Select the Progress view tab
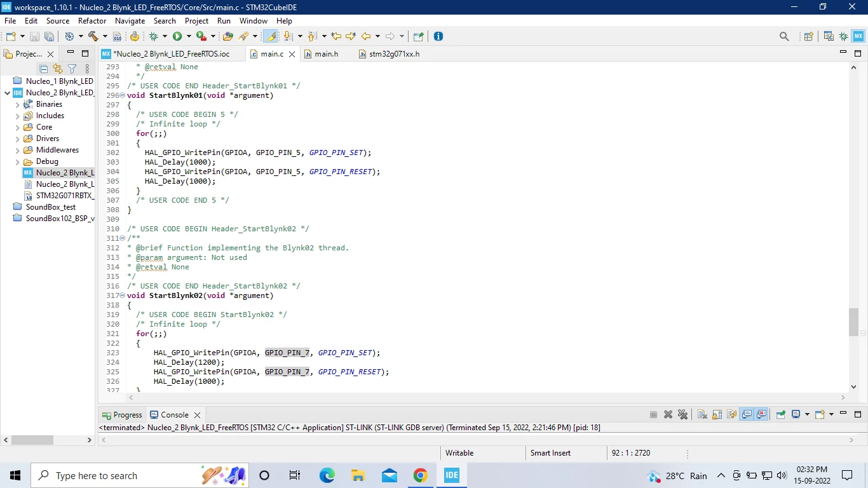 point(122,415)
